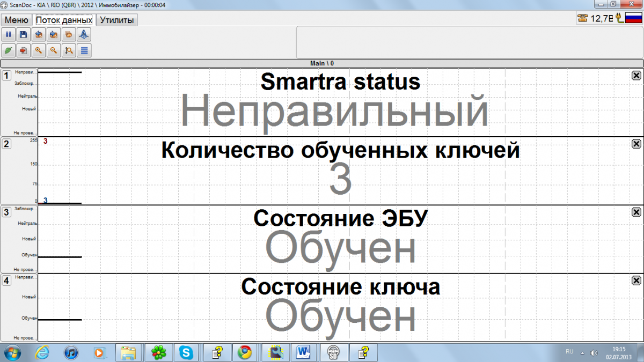Click the 12,7В voltage readout
Screen dimensions: 644x362
click(x=602, y=18)
